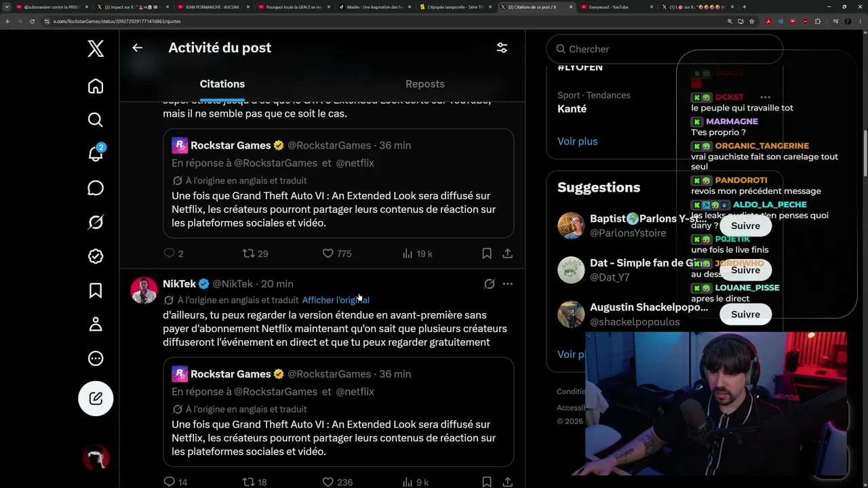Click the browser address bar URL
The width and height of the screenshot is (868, 488).
click(x=117, y=21)
